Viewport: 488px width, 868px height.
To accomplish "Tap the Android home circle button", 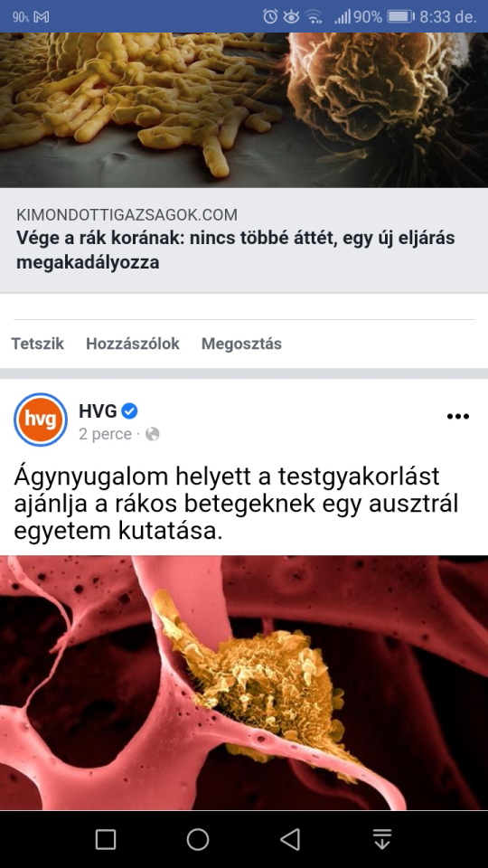I will pyautogui.click(x=198, y=839).
